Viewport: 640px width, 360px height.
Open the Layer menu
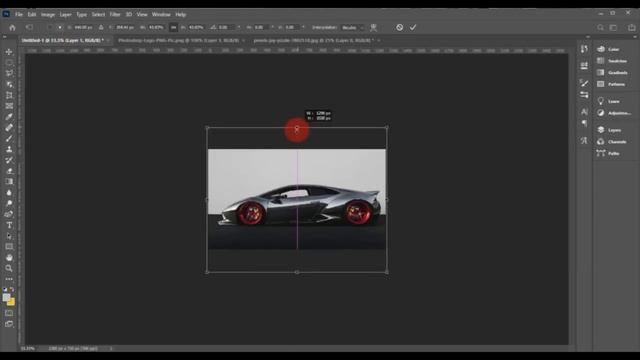pos(66,14)
